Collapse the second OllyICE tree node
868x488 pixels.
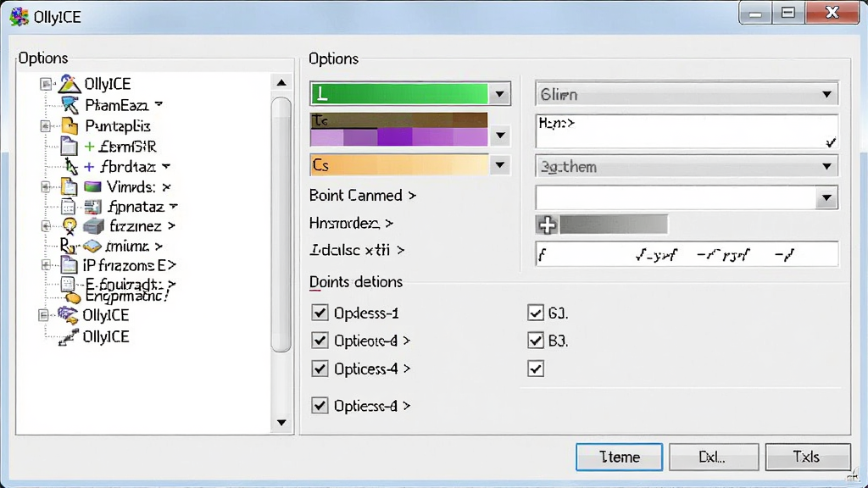click(44, 315)
